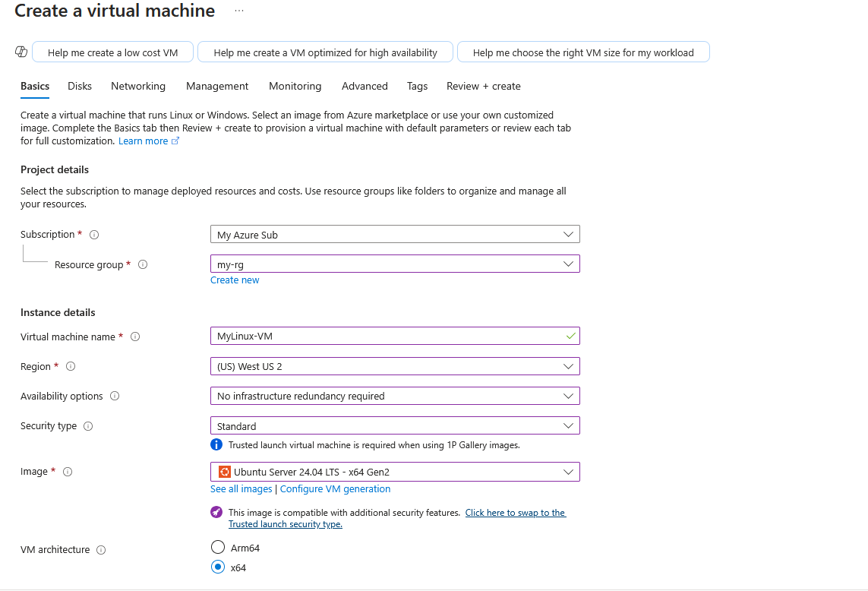Go to the Review + create tab
Image resolution: width=868 pixels, height=591 pixels.
(x=484, y=87)
